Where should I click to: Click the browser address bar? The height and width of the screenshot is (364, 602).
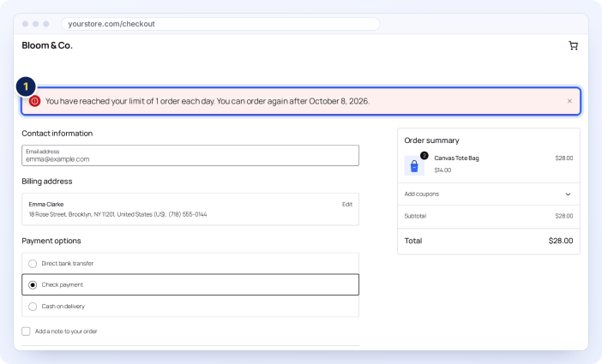[220, 24]
